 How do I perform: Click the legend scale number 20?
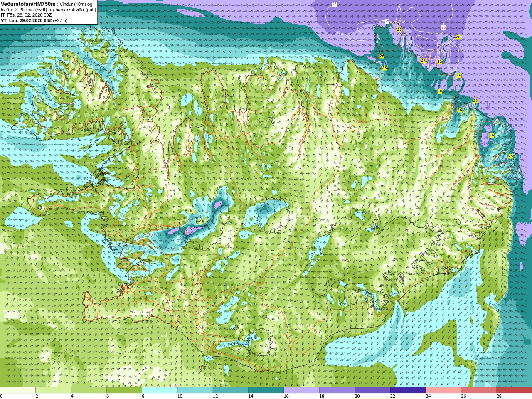357,396
